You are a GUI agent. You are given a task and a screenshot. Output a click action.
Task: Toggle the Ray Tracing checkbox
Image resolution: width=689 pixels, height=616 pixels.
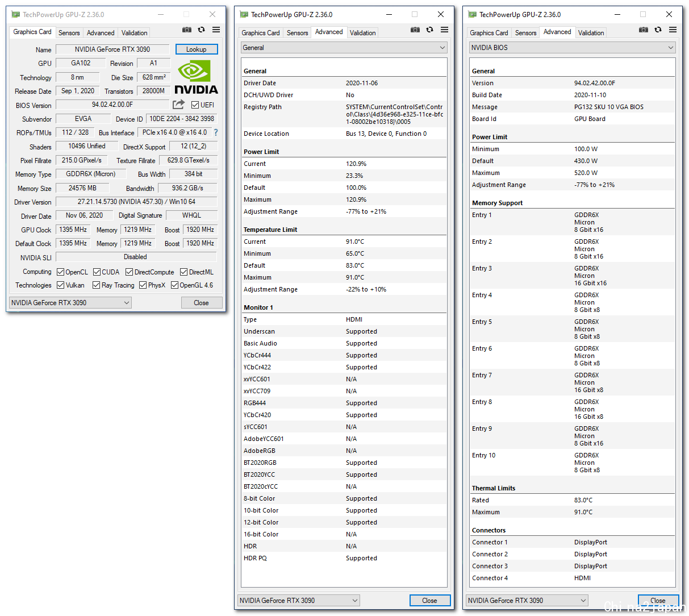96,285
